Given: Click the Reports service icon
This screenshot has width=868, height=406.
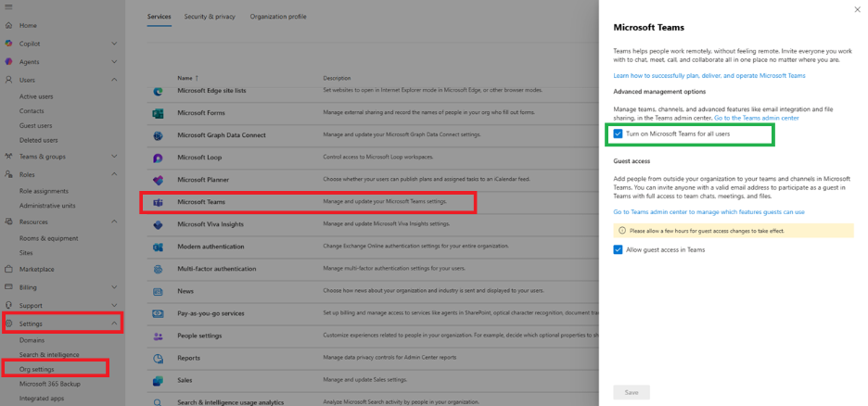Looking at the screenshot, I should (x=158, y=359).
